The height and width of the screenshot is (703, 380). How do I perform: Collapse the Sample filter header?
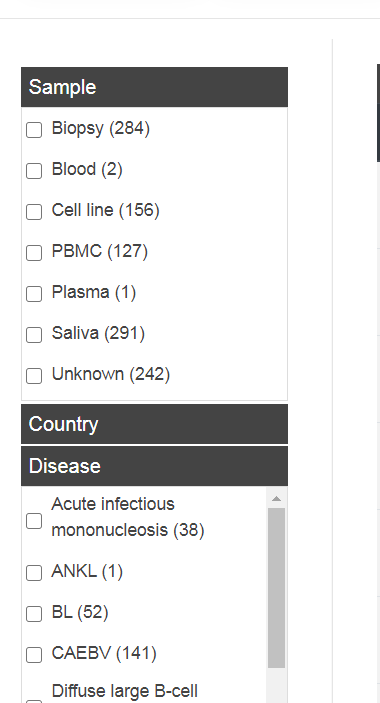(154, 87)
